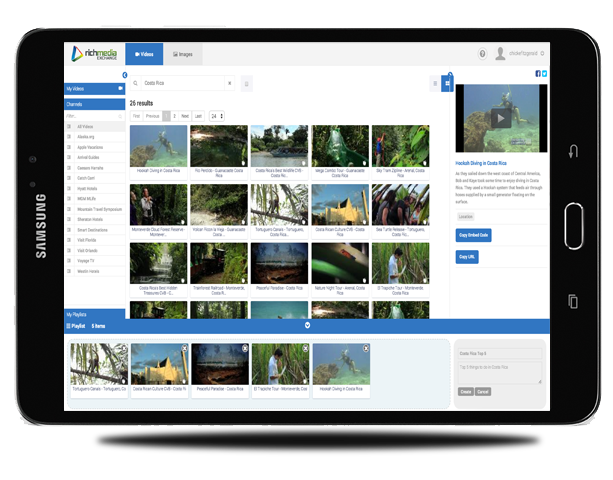This screenshot has height=480, width=613.
Task: Switch to grid view layout
Action: 447,83
